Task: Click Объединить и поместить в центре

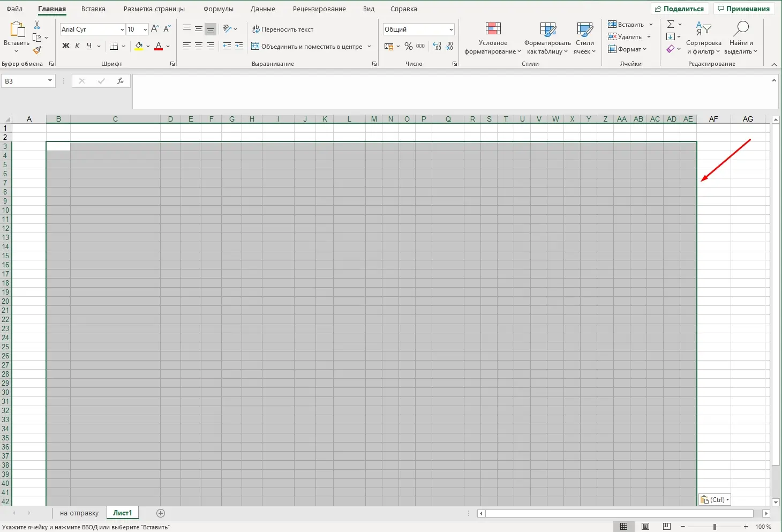Action: [x=307, y=47]
